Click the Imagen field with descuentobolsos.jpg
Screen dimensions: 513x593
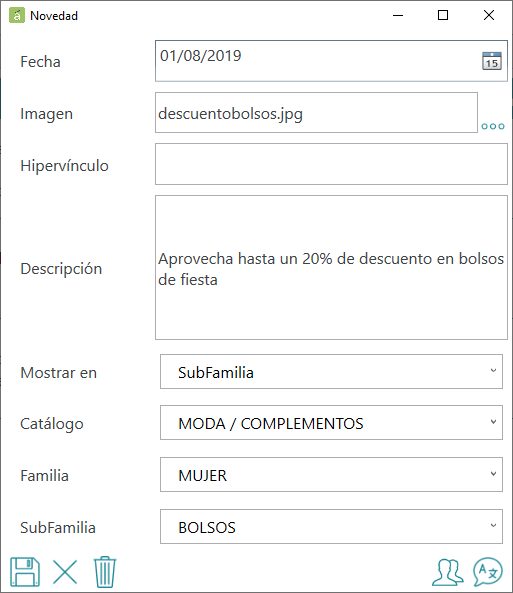pos(316,113)
